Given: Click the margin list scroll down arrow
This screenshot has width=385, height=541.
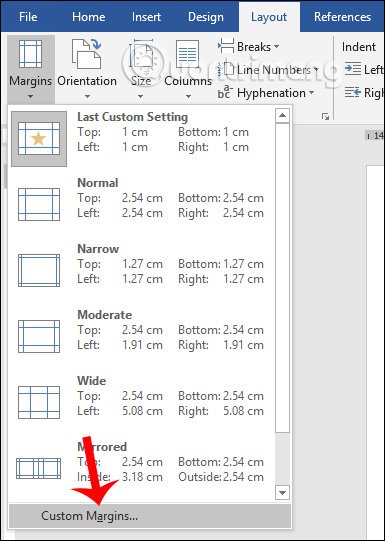Looking at the screenshot, I should 282,492.
